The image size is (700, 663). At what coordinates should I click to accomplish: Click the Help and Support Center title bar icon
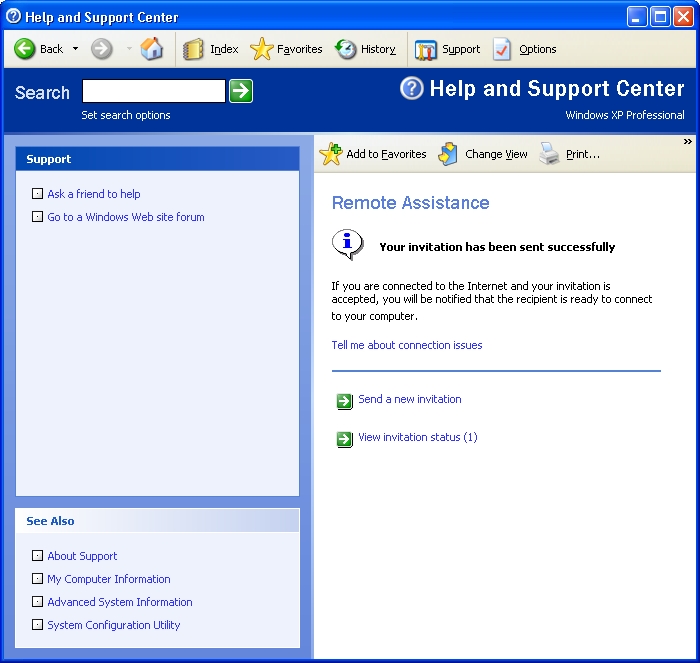point(13,16)
